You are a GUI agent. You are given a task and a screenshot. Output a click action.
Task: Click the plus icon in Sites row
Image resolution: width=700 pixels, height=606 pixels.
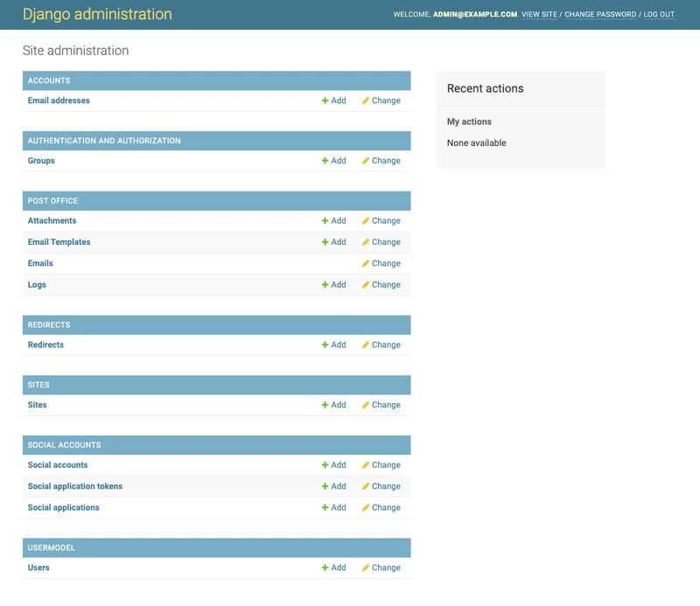(x=325, y=405)
